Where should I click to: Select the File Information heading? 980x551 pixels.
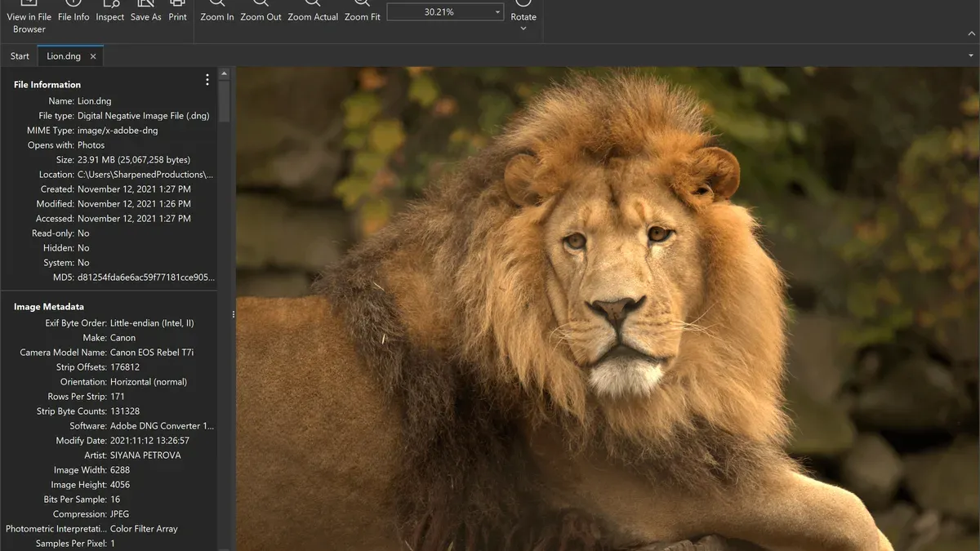point(47,85)
